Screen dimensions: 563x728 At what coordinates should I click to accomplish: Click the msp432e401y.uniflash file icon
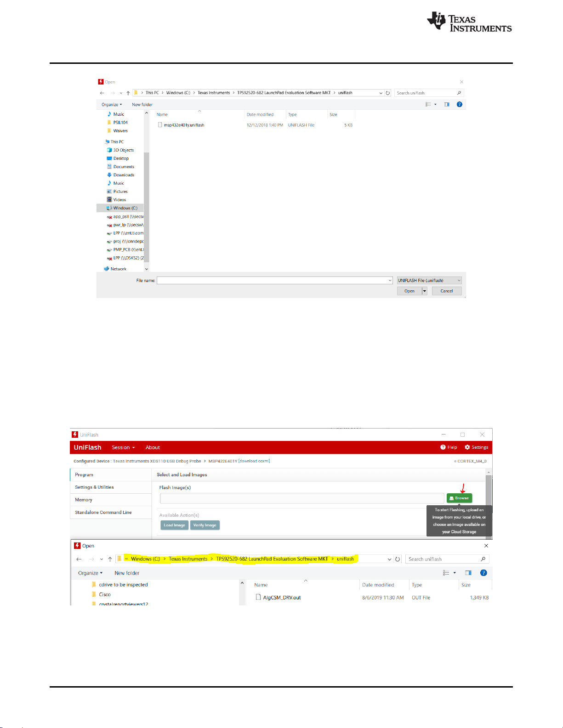pyautogui.click(x=160, y=125)
